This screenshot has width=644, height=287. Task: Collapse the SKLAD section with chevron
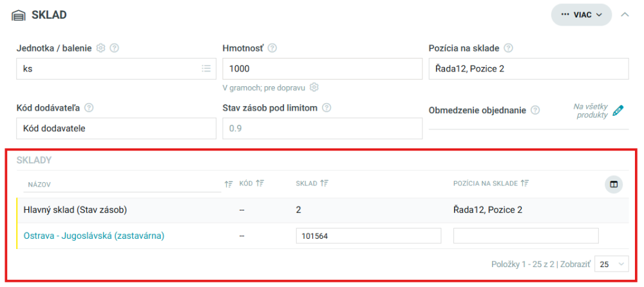[625, 15]
